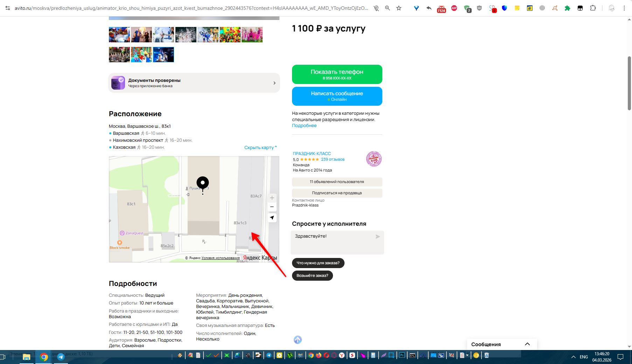
Task: Open the Подробнее link about licenses
Action: pyautogui.click(x=304, y=126)
